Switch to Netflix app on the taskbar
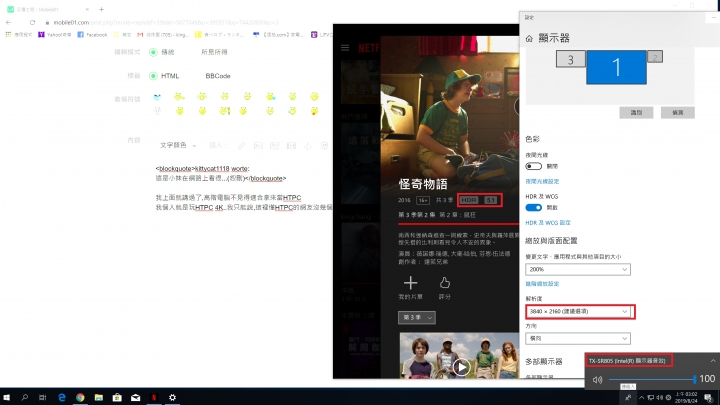This screenshot has height=405, width=720. tap(154, 397)
